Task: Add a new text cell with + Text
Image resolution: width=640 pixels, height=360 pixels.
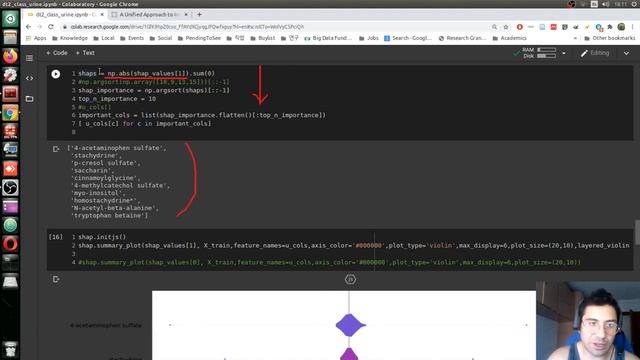Action: tap(85, 53)
